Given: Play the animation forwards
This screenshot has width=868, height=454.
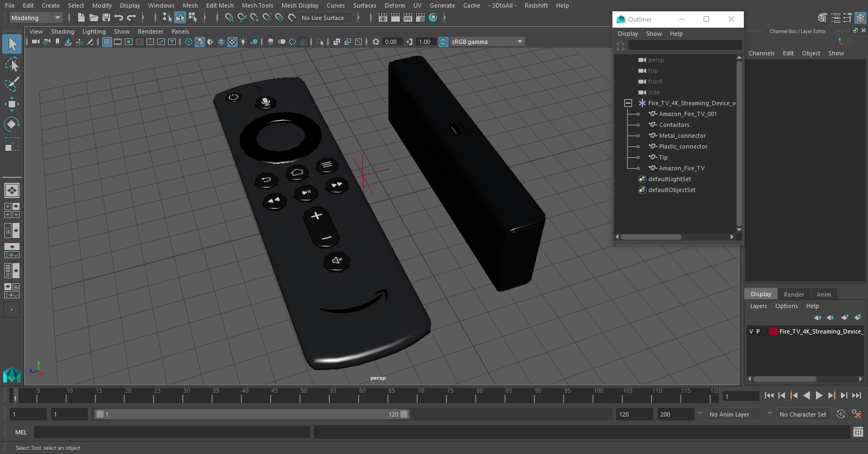Looking at the screenshot, I should (819, 395).
